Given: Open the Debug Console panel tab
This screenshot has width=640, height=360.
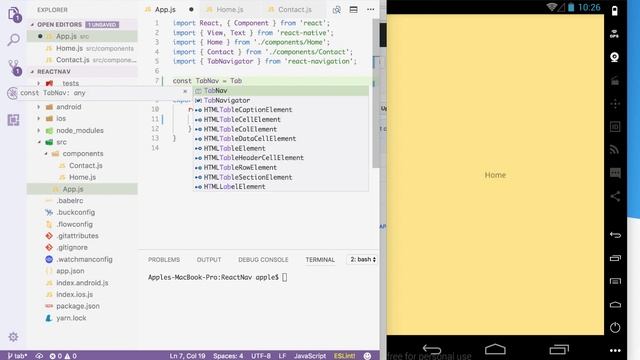Looking at the screenshot, I should tap(263, 260).
